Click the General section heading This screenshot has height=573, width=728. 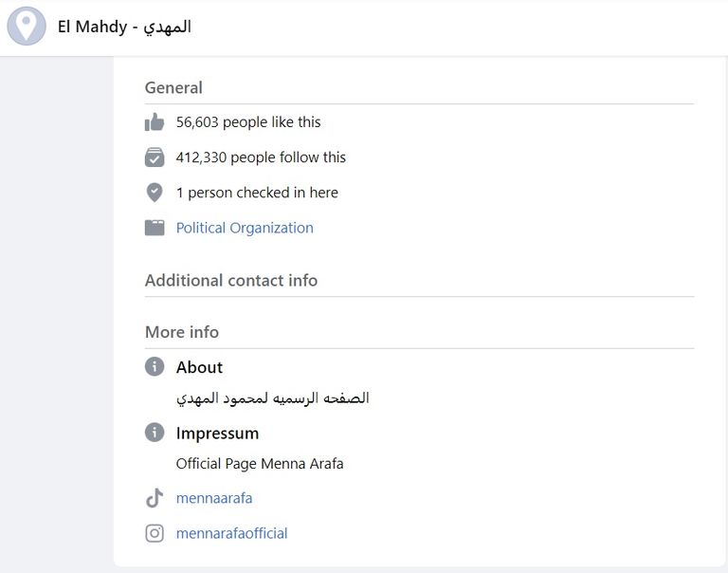pos(173,87)
